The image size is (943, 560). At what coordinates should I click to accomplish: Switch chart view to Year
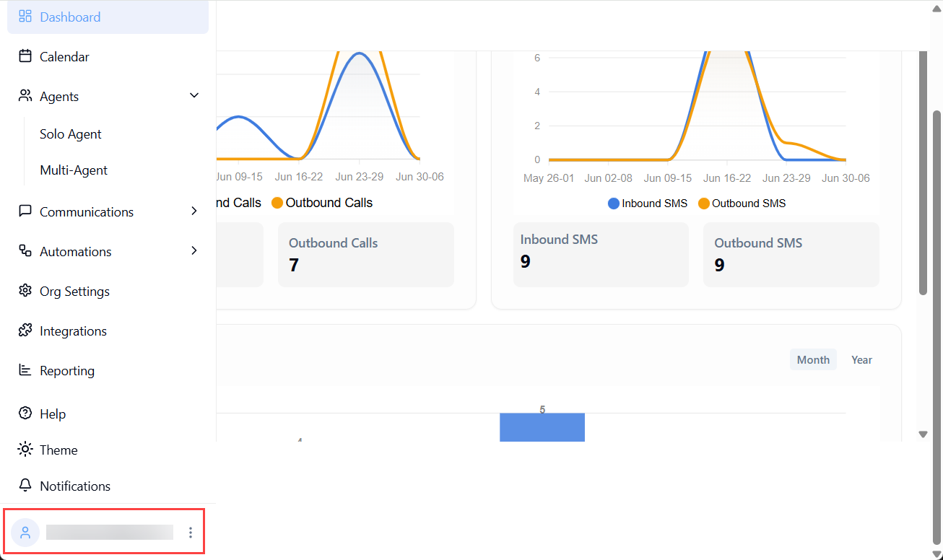click(x=861, y=360)
